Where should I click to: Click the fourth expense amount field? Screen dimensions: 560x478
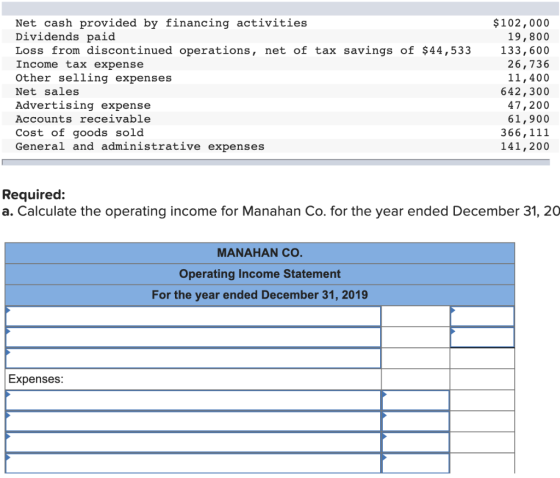416,463
